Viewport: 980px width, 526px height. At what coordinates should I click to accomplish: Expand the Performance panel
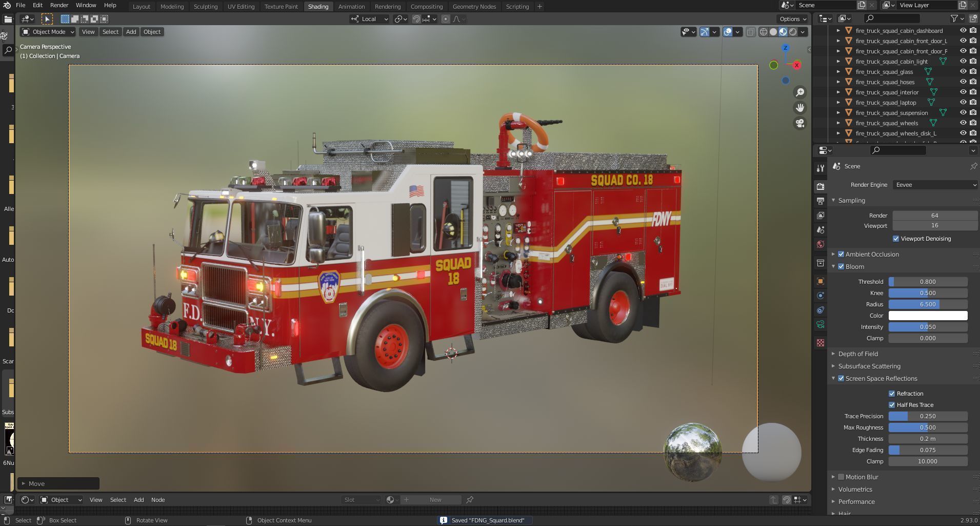[x=856, y=501]
